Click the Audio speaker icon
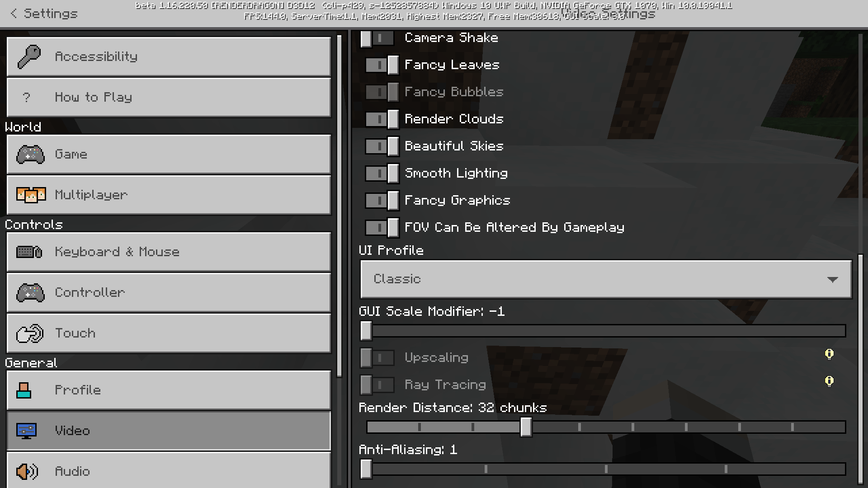 pyautogui.click(x=27, y=471)
